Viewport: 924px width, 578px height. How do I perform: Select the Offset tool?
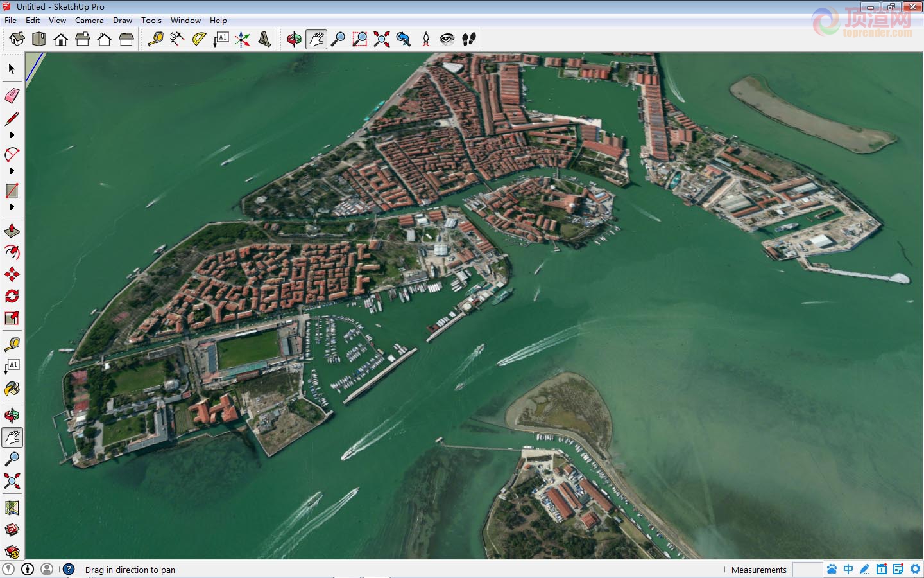pyautogui.click(x=12, y=252)
